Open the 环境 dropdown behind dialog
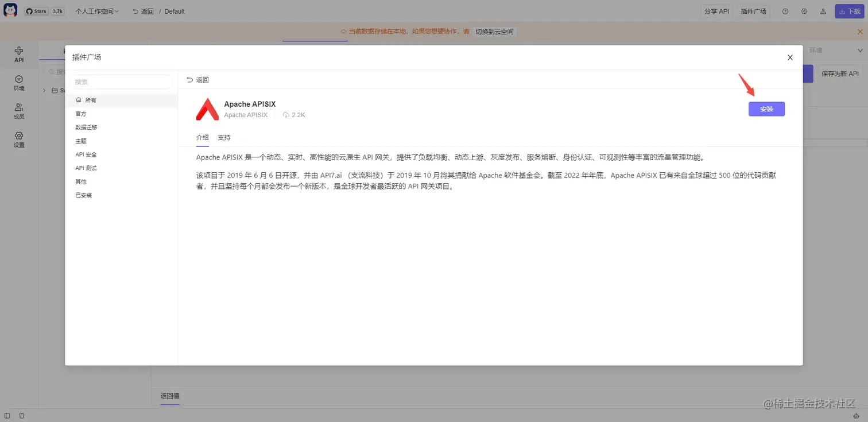The image size is (868, 422). point(835,51)
